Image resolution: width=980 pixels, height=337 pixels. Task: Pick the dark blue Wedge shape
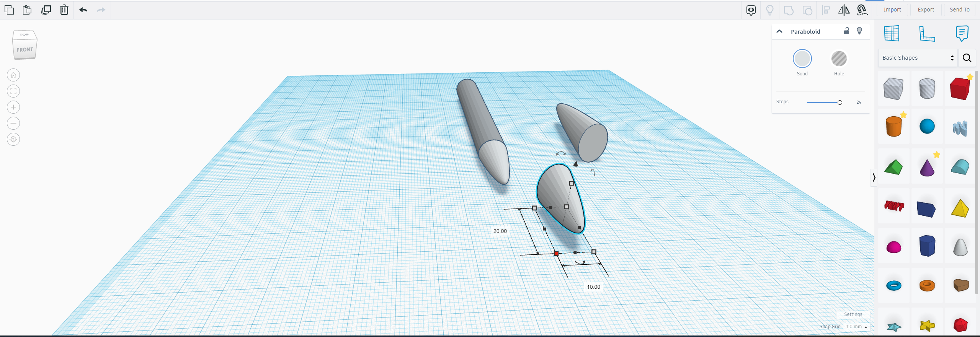[x=926, y=209]
